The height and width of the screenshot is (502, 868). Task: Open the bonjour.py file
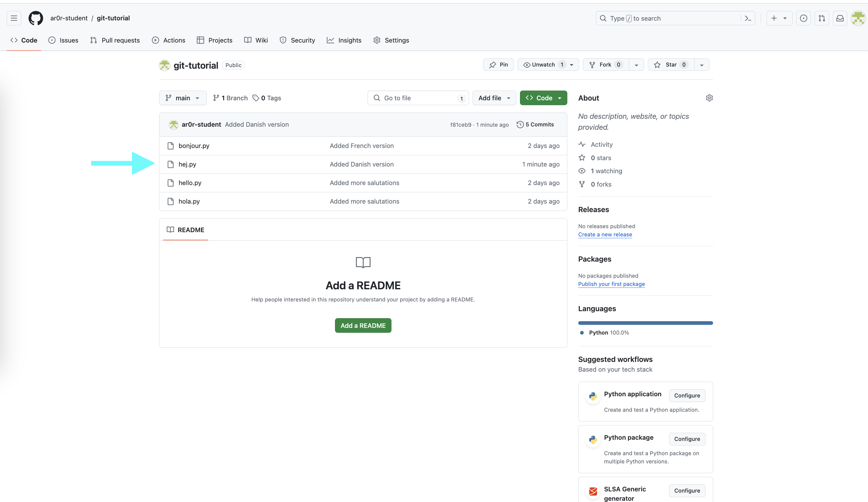pos(194,146)
